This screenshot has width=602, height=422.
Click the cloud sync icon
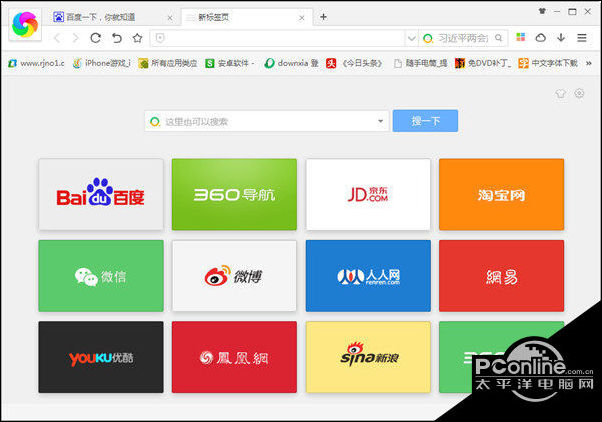(540, 38)
